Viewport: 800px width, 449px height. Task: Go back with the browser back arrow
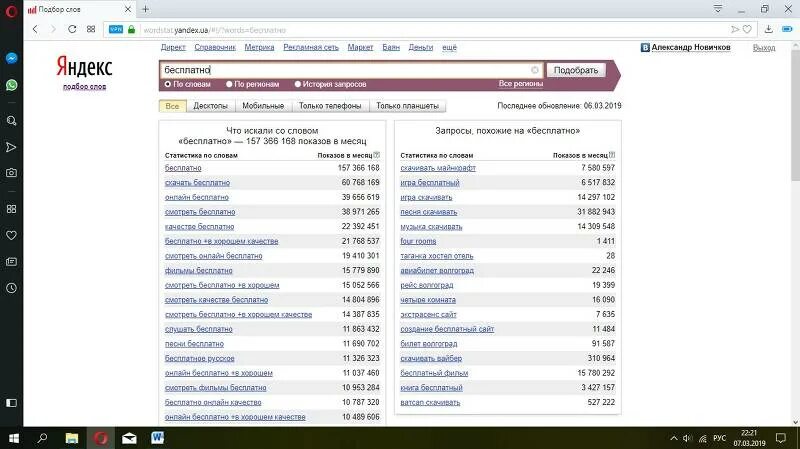point(35,29)
